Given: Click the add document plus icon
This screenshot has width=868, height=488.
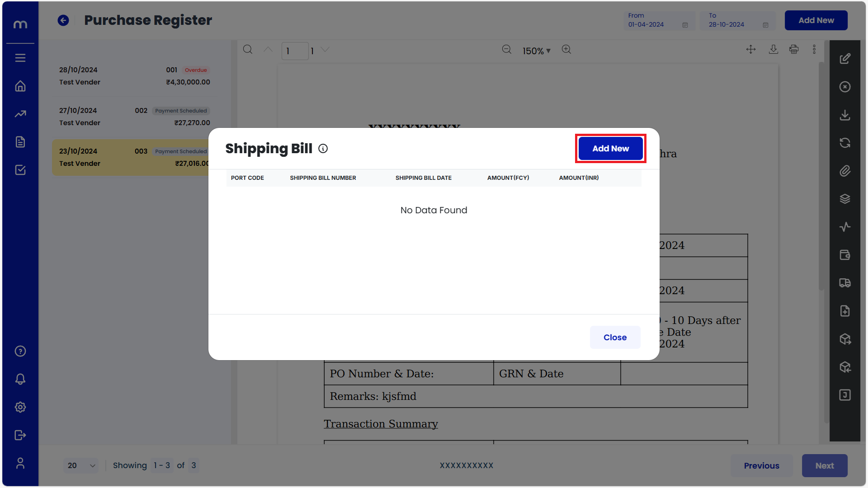Looking at the screenshot, I should point(845,311).
